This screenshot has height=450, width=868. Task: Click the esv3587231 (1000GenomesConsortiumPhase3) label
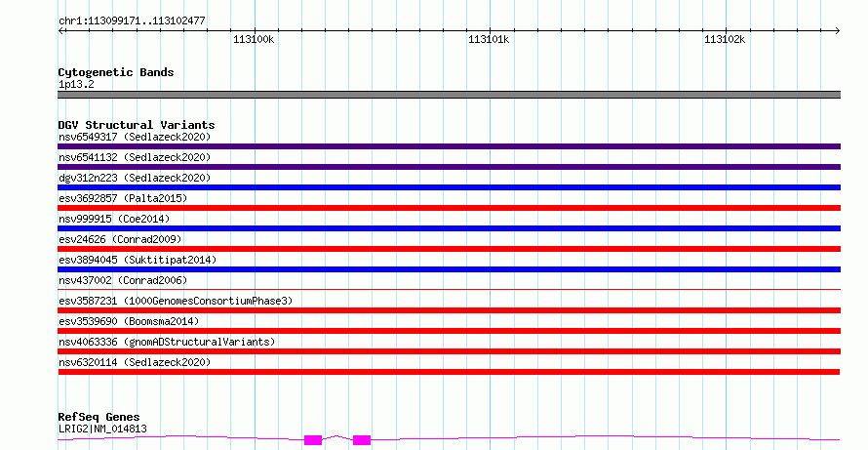coord(176,301)
